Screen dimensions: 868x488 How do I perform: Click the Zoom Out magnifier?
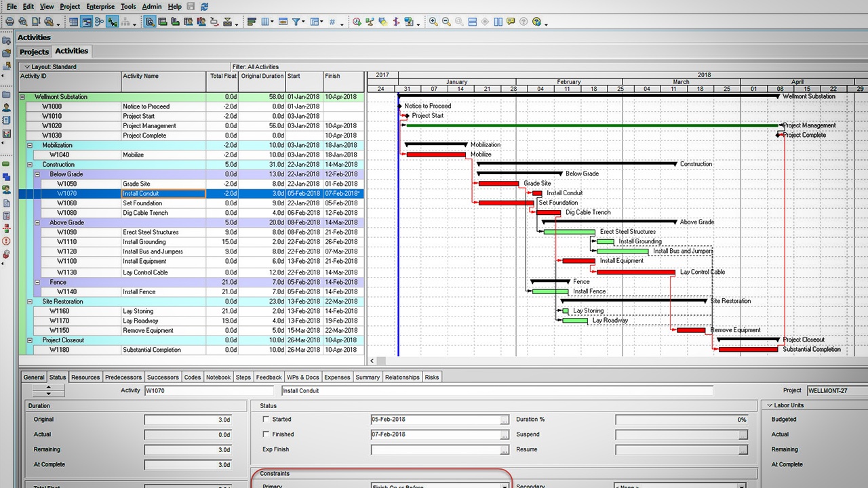tap(446, 22)
